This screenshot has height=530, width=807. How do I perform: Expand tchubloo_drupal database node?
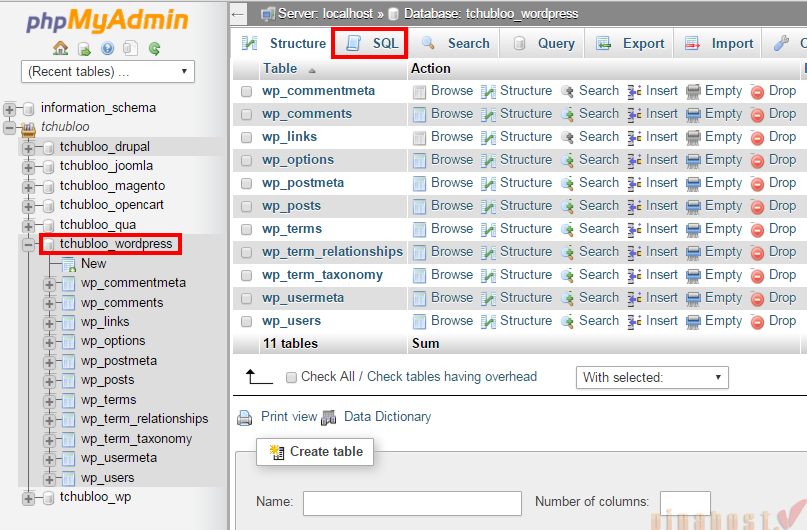[28, 148]
